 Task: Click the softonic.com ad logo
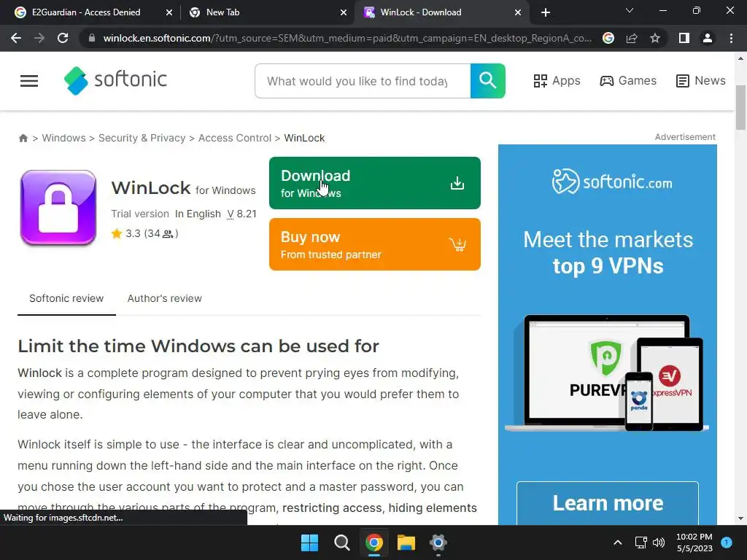click(612, 182)
